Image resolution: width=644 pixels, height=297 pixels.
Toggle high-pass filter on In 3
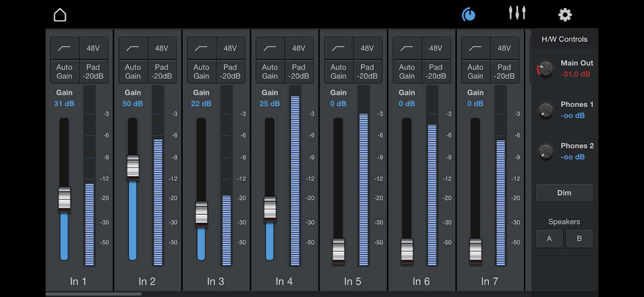click(201, 48)
